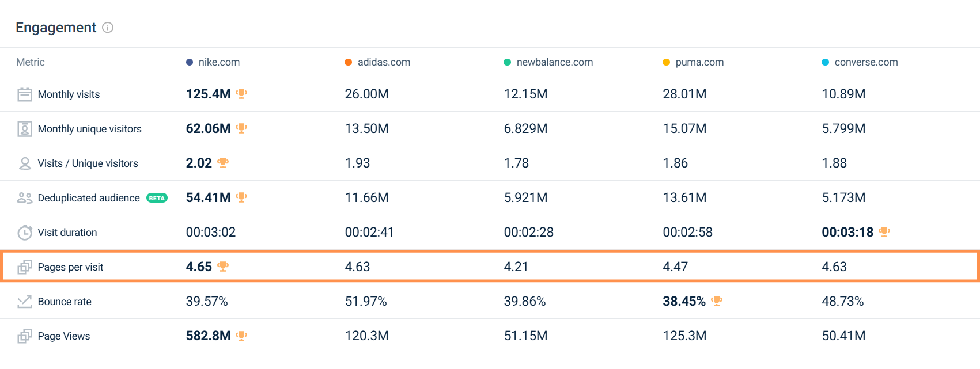980x369 pixels.
Task: Click the Visit duration clock icon
Action: (x=25, y=233)
